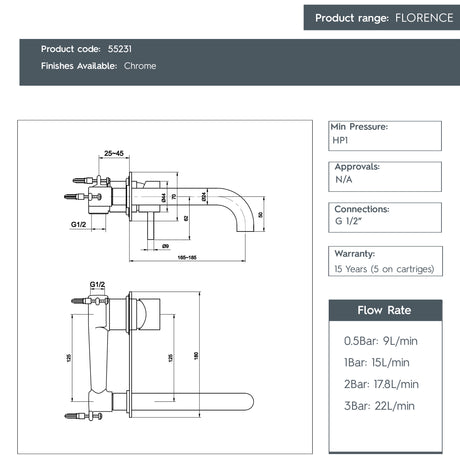Click the 'Min Pressure:' label
The width and height of the screenshot is (460, 460).
click(359, 127)
